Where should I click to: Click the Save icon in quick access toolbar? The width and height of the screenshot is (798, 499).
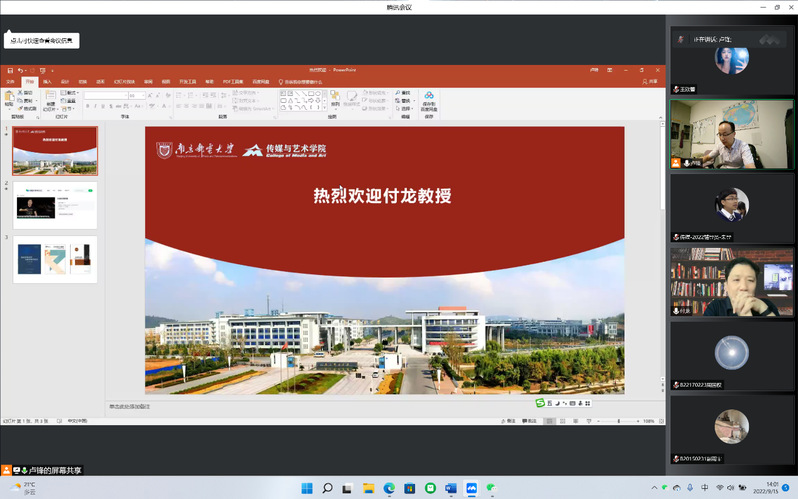(10, 70)
